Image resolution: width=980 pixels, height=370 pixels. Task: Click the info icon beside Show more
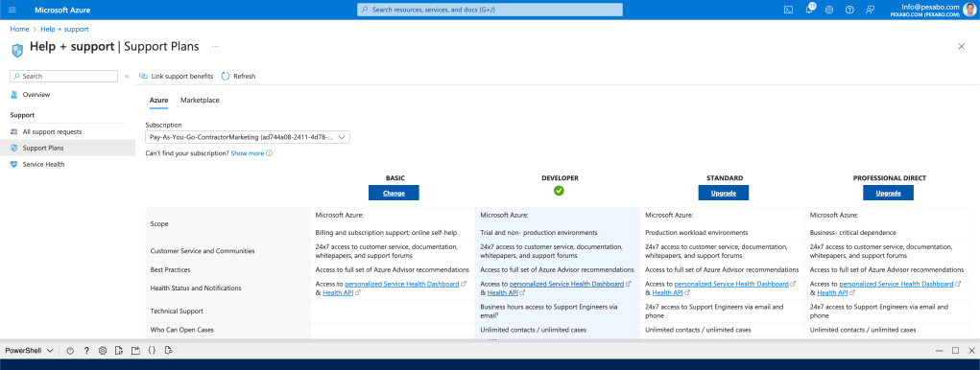pos(270,152)
